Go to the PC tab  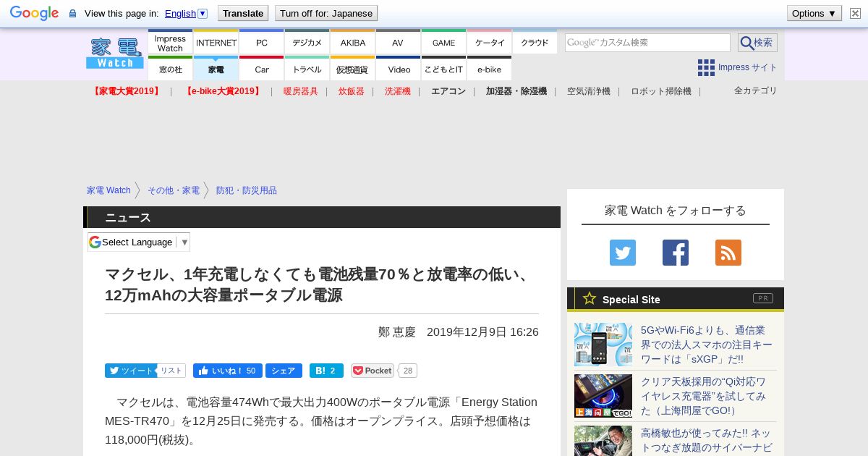[x=261, y=43]
